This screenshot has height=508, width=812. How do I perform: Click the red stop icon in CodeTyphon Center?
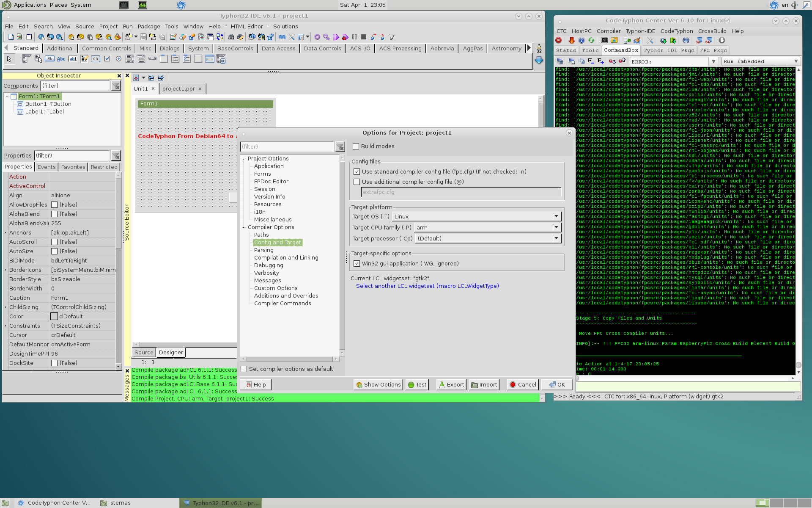point(558,40)
